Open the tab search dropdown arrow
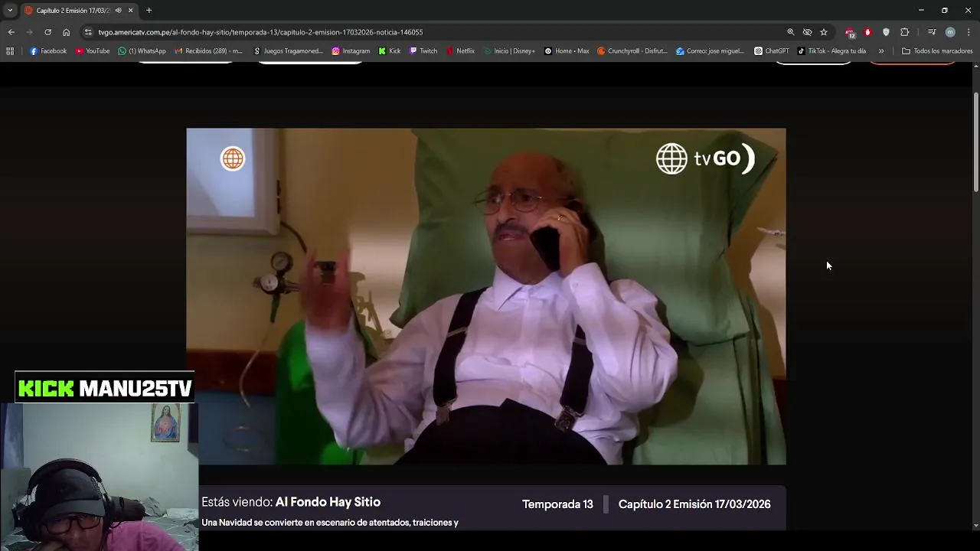This screenshot has height=551, width=980. 10,11
